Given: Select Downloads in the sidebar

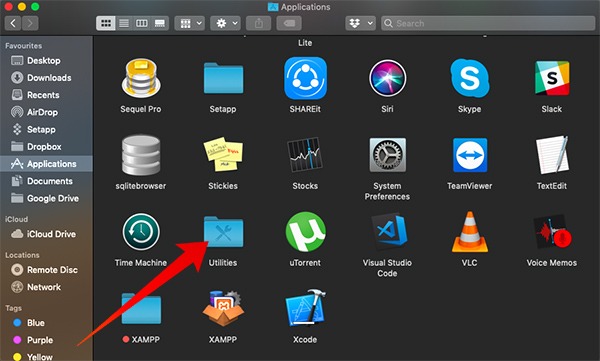Looking at the screenshot, I should pyautogui.click(x=46, y=78).
